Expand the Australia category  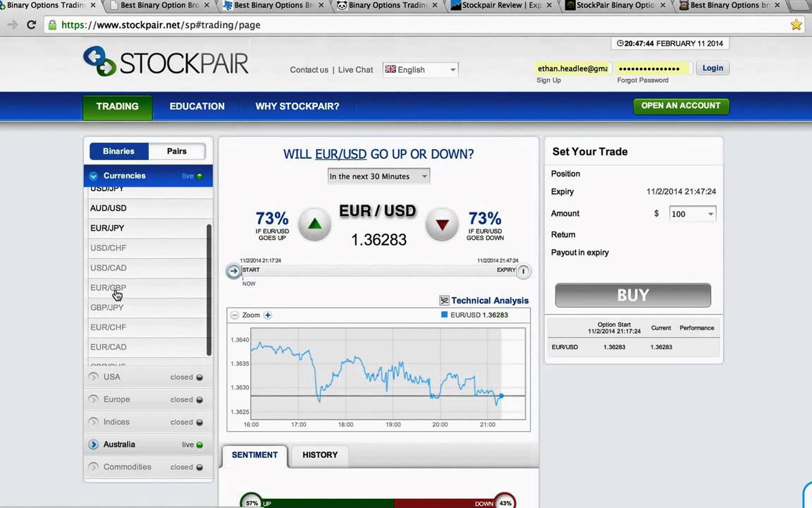tap(148, 445)
